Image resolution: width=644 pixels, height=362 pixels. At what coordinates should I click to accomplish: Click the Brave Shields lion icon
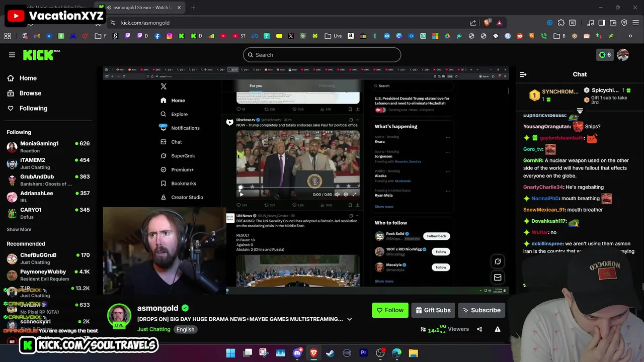[x=487, y=23]
